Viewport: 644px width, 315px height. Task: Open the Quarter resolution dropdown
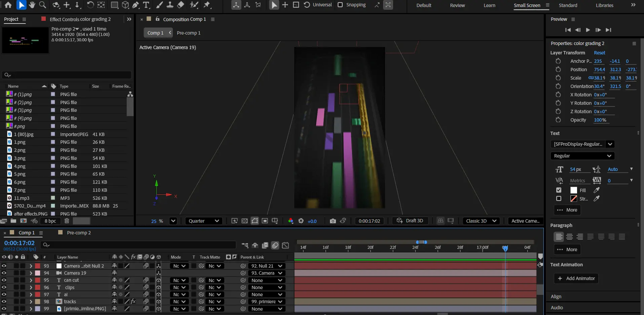click(x=204, y=221)
